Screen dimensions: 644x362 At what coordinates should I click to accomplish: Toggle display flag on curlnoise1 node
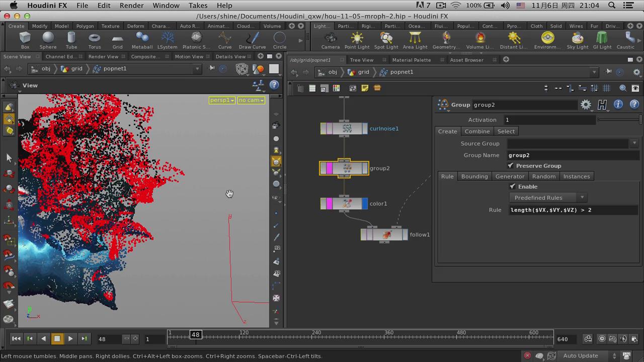[365, 128]
